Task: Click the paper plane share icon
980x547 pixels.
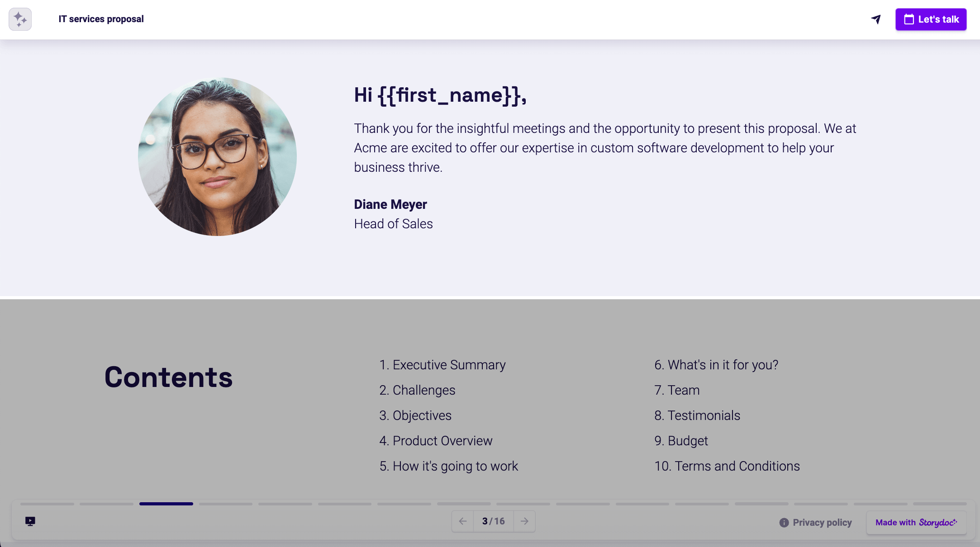Action: [x=876, y=19]
